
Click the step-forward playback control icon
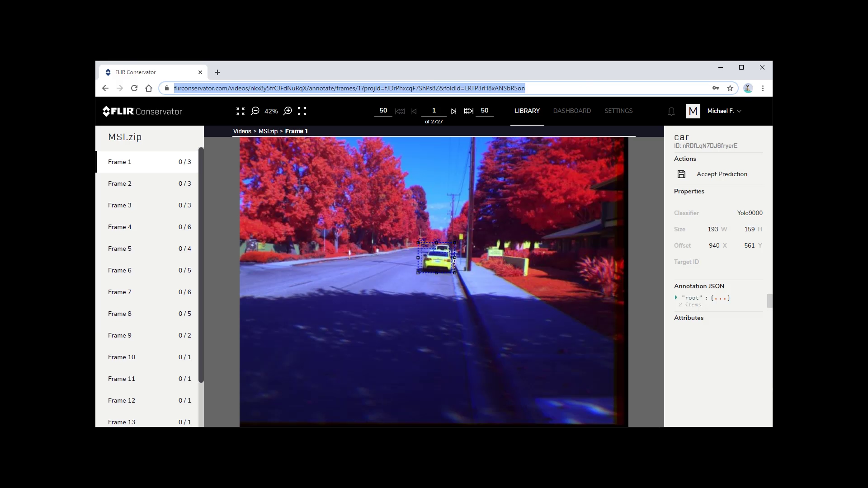click(454, 111)
